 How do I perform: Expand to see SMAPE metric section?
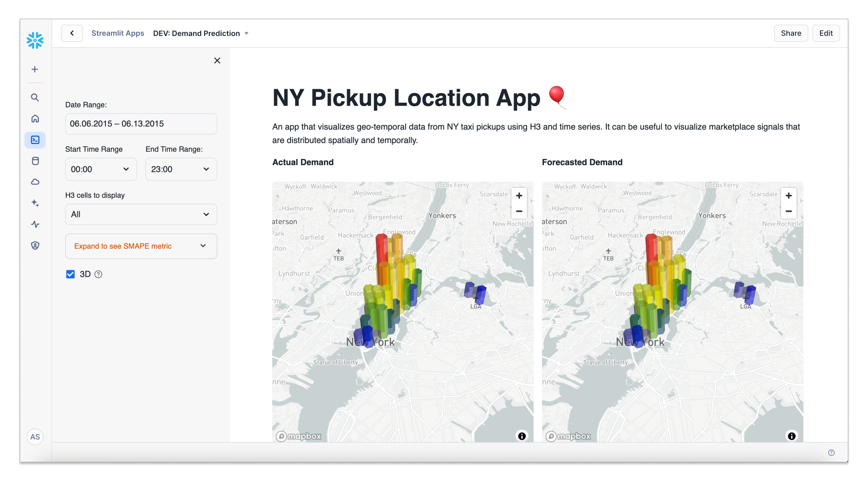141,246
